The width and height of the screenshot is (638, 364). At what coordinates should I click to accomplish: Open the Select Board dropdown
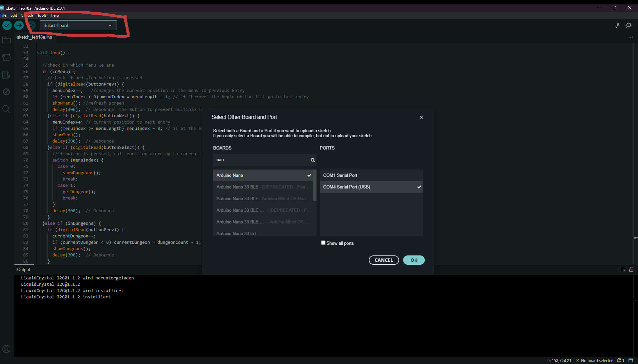(78, 25)
